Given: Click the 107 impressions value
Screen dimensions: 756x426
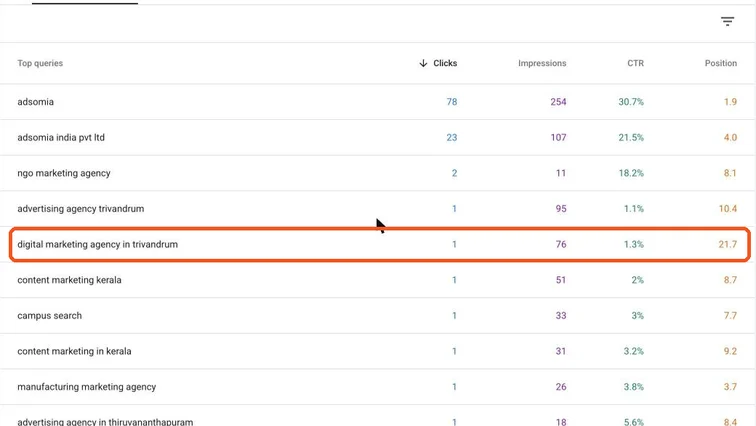Looking at the screenshot, I should tap(558, 137).
